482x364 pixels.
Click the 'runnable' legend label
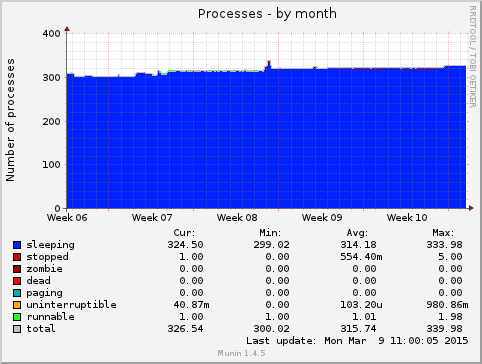[x=50, y=317]
